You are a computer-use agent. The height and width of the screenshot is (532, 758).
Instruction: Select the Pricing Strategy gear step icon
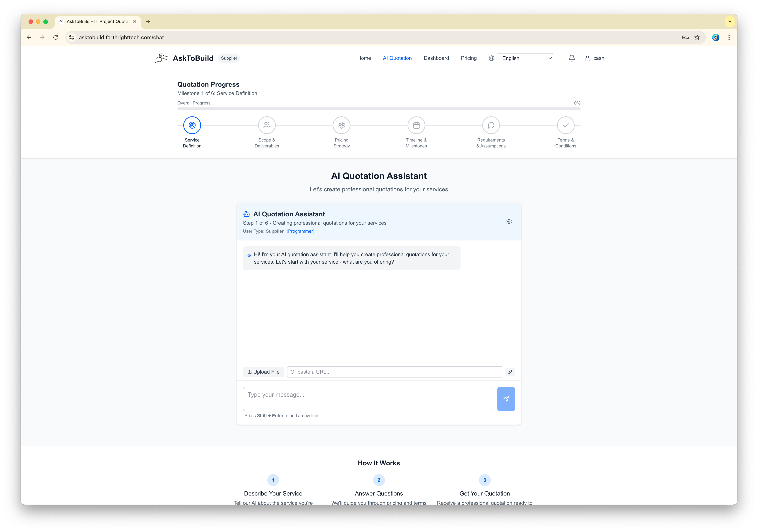(x=341, y=125)
